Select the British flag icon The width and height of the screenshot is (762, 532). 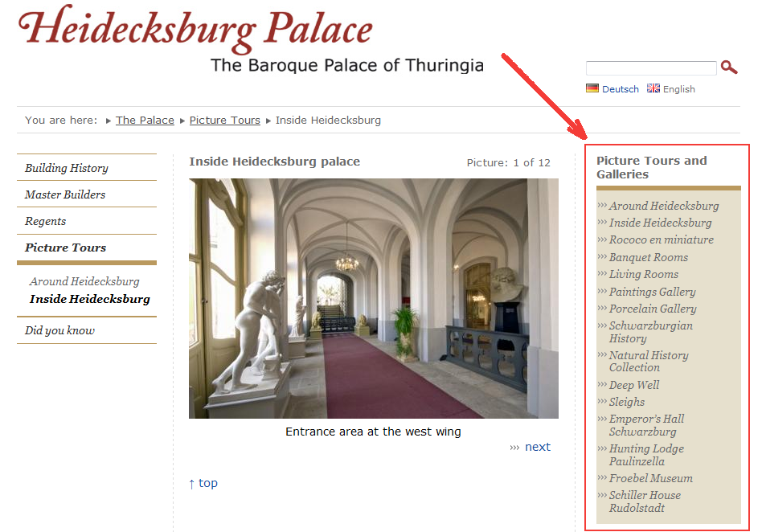tap(653, 88)
